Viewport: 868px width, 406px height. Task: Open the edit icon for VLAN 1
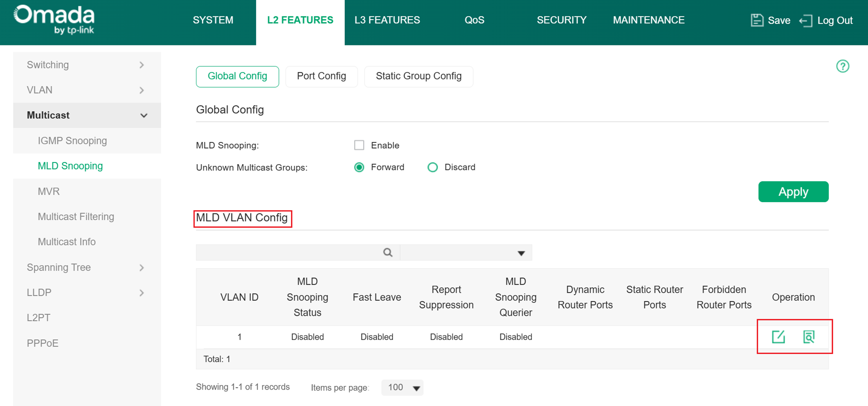pyautogui.click(x=778, y=337)
